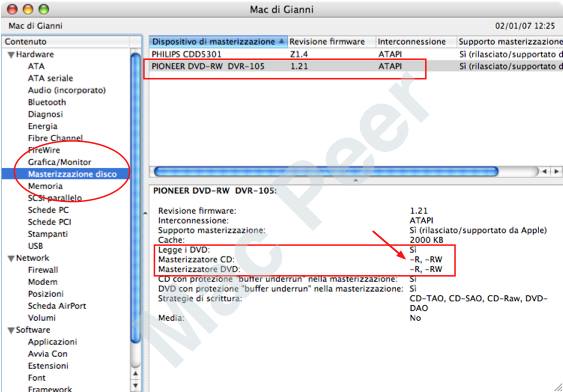This screenshot has height=392, width=563.
Task: Open Applicazioni under Software
Action: pos(52,342)
